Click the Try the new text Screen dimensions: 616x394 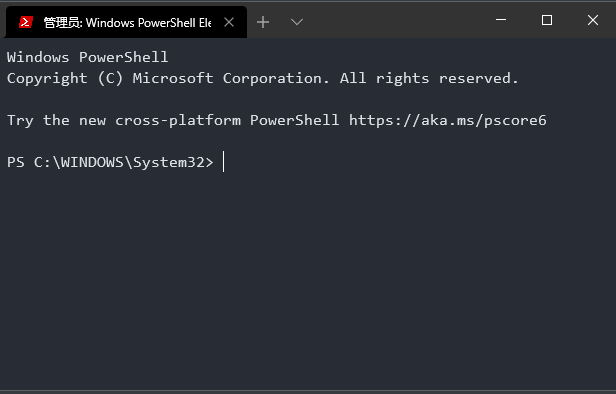(x=56, y=121)
